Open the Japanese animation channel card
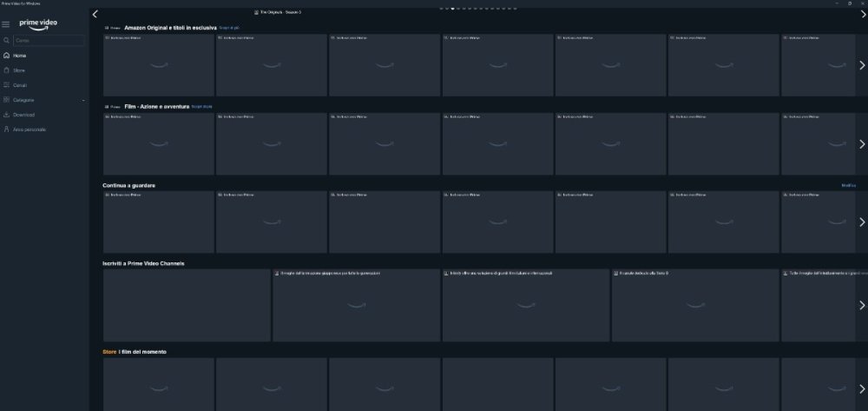Image resolution: width=868 pixels, height=411 pixels. (357, 305)
